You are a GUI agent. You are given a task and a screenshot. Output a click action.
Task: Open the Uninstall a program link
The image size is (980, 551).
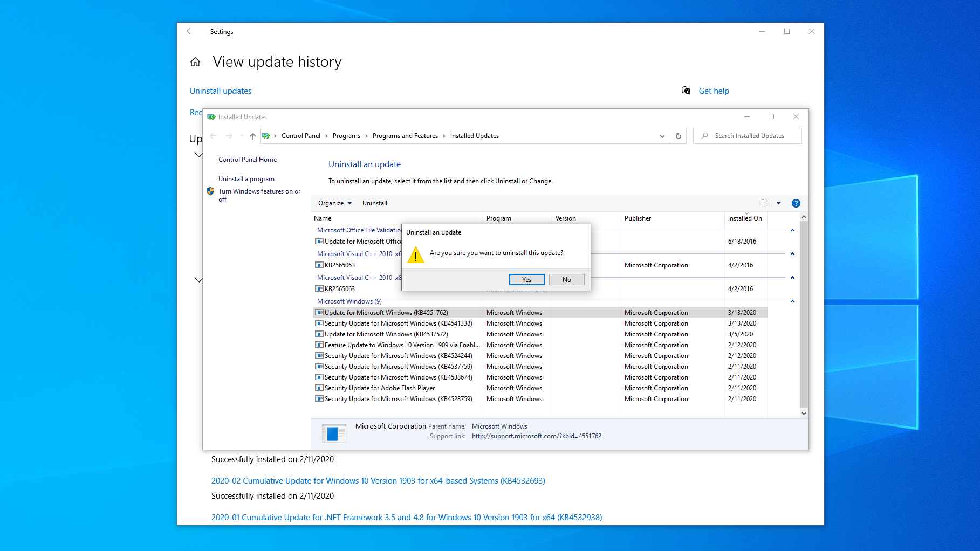coord(246,179)
